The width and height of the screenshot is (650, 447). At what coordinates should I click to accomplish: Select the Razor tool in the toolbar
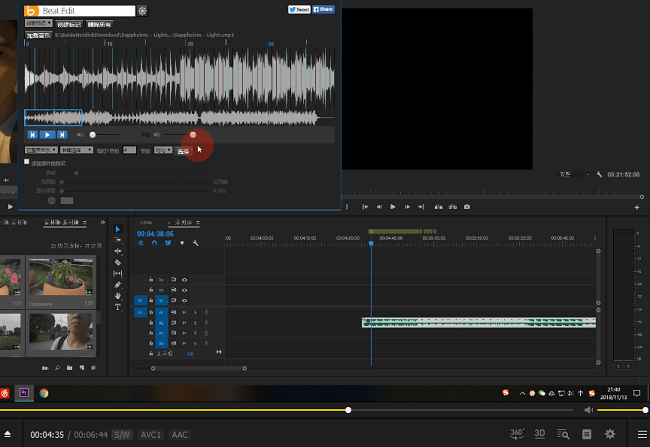click(118, 262)
